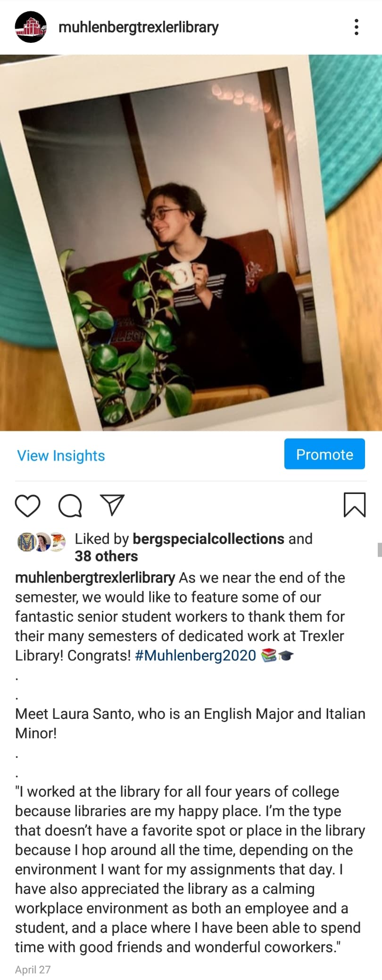Click the Promote button
Viewport: 382px width, 980px height.
pyautogui.click(x=324, y=454)
